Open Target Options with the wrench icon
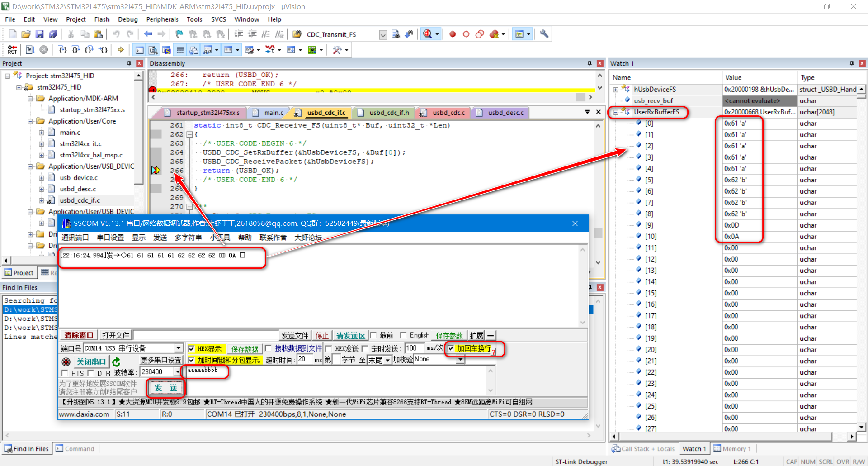868x466 pixels. point(544,34)
